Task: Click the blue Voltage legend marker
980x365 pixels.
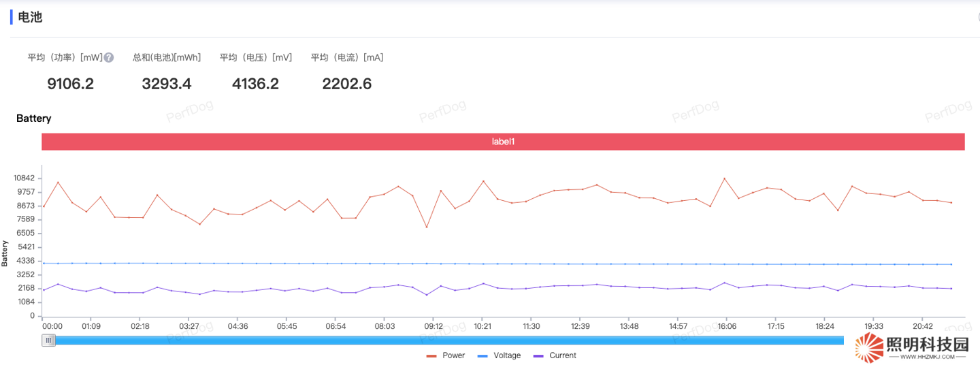Action: 483,355
